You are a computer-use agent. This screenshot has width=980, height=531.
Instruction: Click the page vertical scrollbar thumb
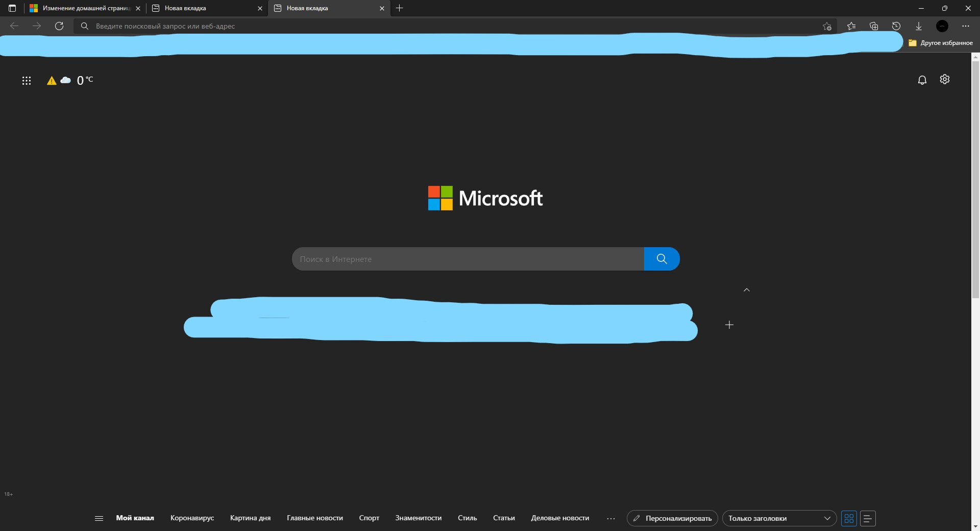[x=975, y=180]
